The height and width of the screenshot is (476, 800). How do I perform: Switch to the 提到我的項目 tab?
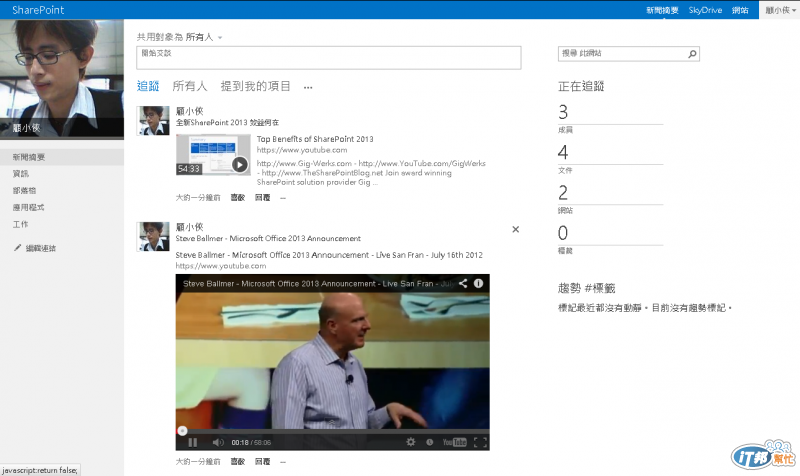tap(256, 86)
